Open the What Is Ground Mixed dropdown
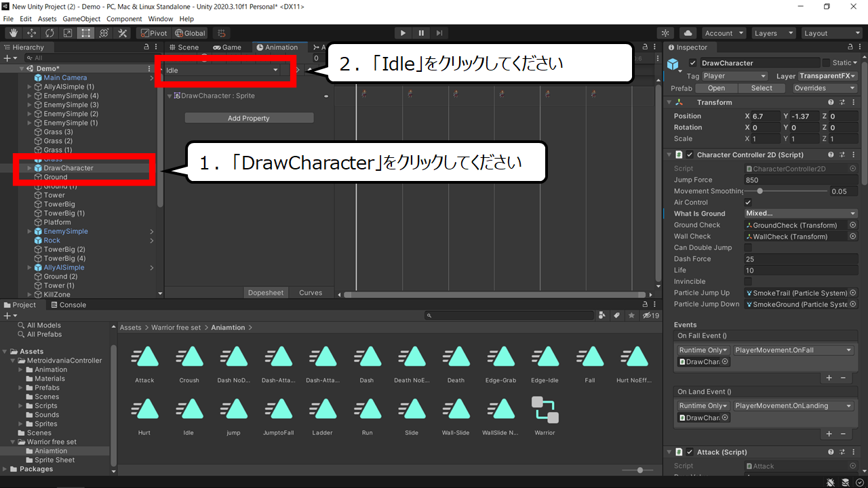Viewport: 868px width, 488px height. [801, 213]
